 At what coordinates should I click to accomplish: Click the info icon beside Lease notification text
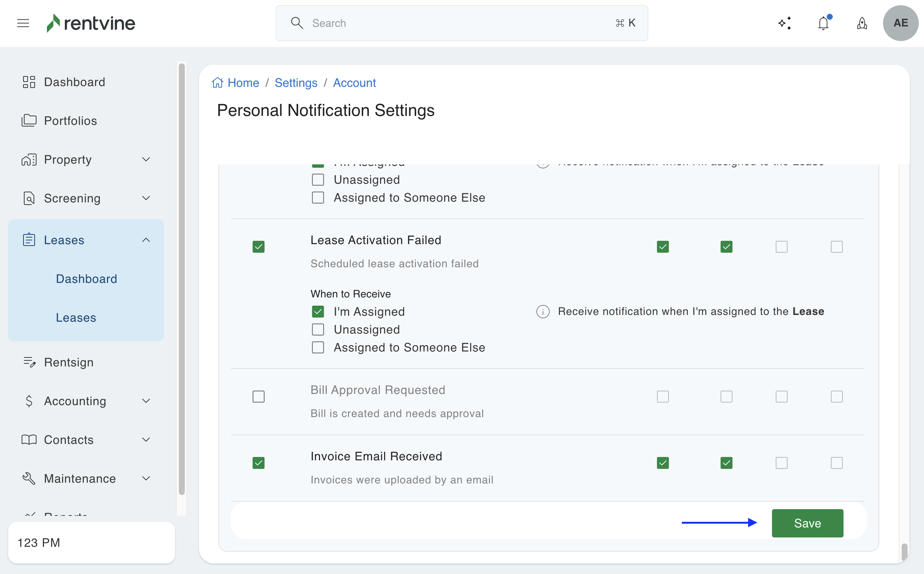coord(542,312)
